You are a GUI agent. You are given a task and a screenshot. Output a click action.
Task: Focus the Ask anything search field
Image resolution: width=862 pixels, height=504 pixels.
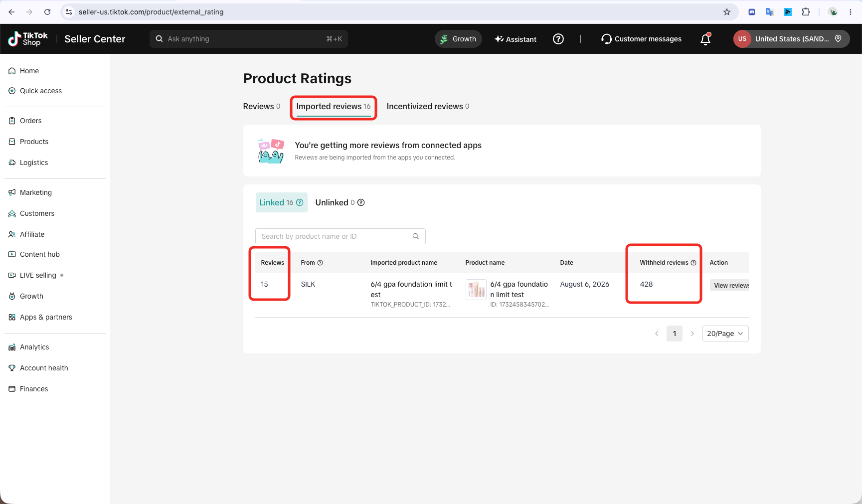tap(249, 39)
